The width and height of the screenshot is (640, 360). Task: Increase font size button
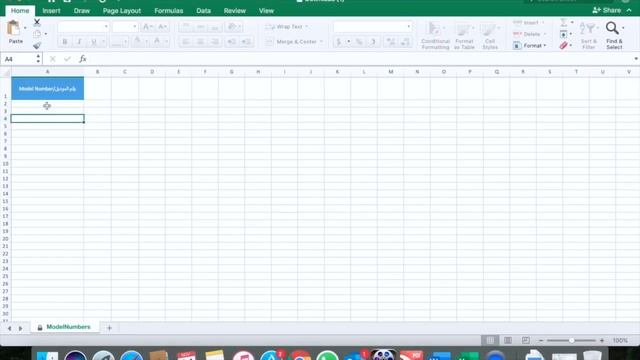pos(147,27)
